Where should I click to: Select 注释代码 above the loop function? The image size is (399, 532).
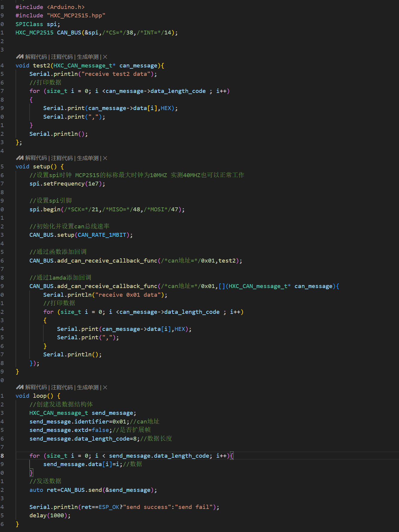pos(62,388)
